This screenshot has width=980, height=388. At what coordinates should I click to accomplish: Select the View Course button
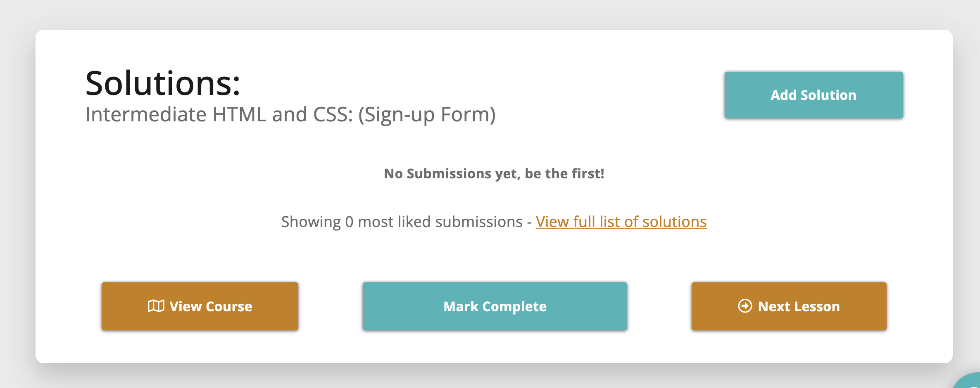tap(200, 306)
